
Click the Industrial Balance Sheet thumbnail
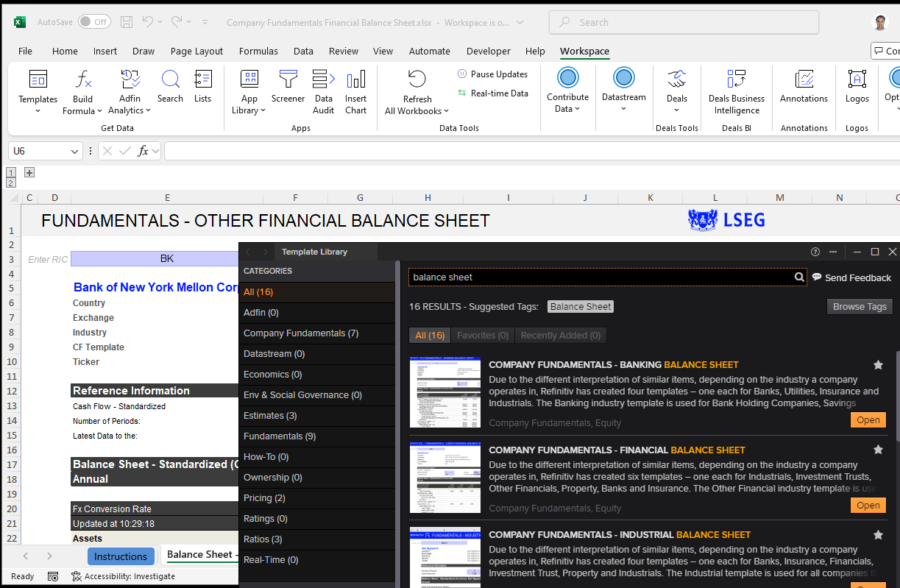click(x=445, y=556)
